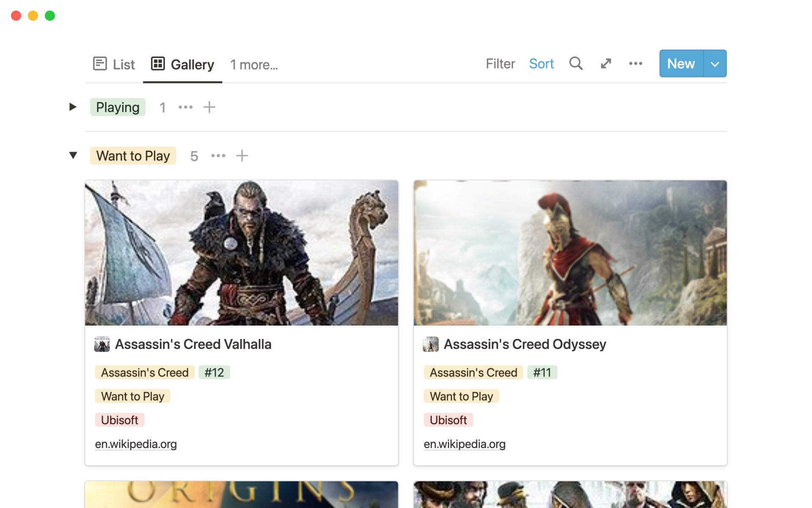Click the Assassin's Creed Odyssey page icon

[x=431, y=344]
